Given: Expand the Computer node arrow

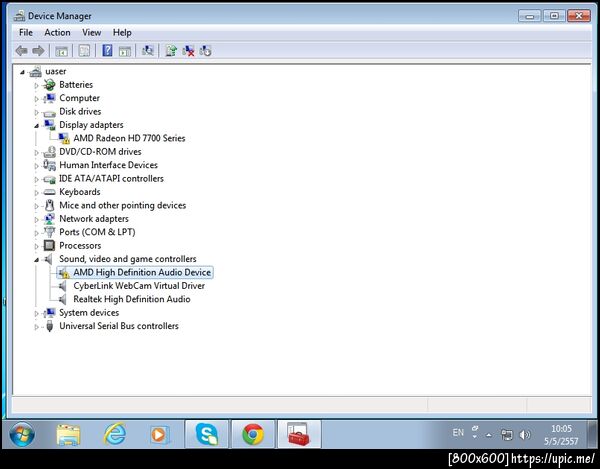Looking at the screenshot, I should [37, 99].
